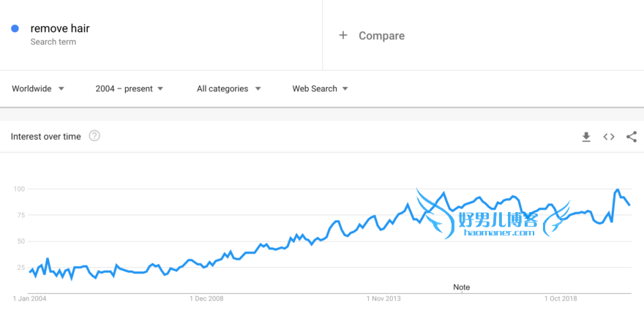
Task: Expand the All categories dropdown
Action: tap(229, 88)
